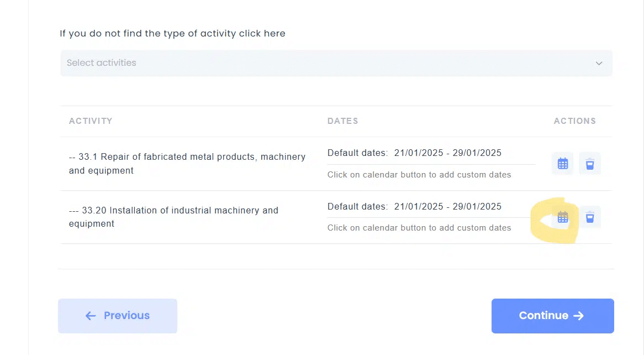Select the 33.20 Installation of industrial machinery text
The width and height of the screenshot is (644, 355).
click(174, 217)
